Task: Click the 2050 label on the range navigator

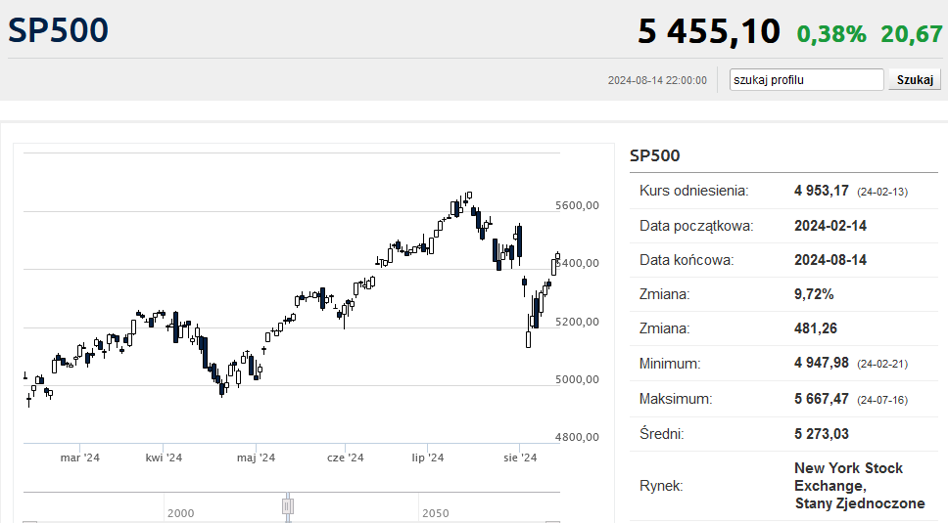Action: (x=435, y=513)
